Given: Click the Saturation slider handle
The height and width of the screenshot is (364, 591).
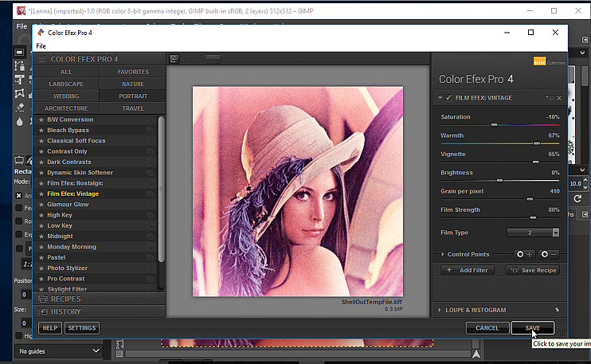Looking at the screenshot, I should (494, 125).
